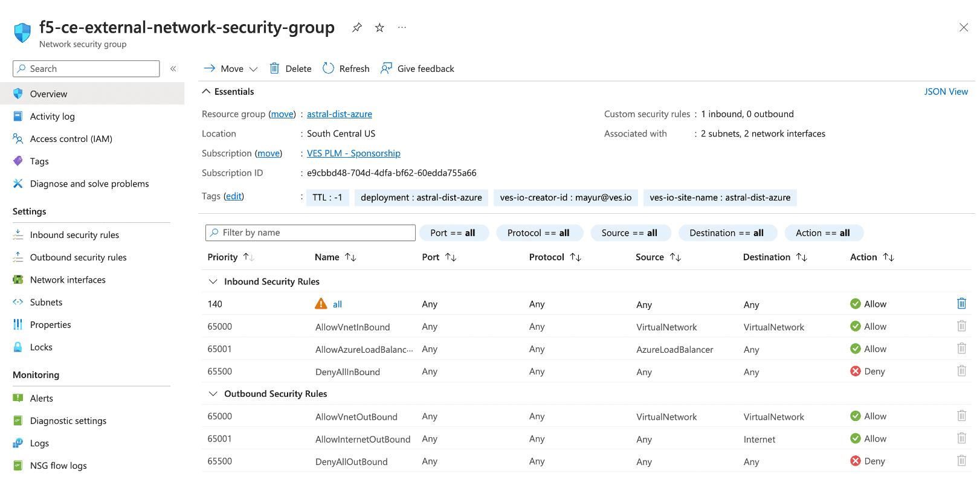
Task: Open the astral-dist-azure resource group link
Action: 339,114
